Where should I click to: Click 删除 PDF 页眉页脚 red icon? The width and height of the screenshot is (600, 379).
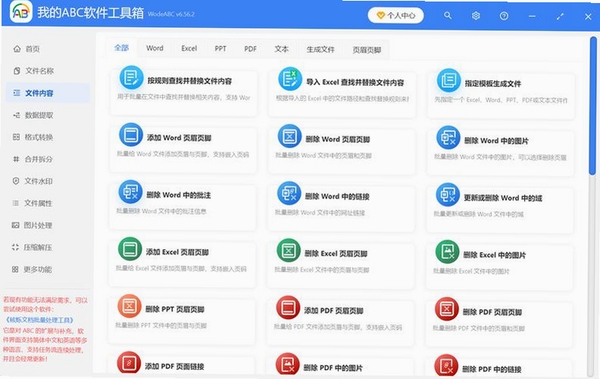coord(447,309)
